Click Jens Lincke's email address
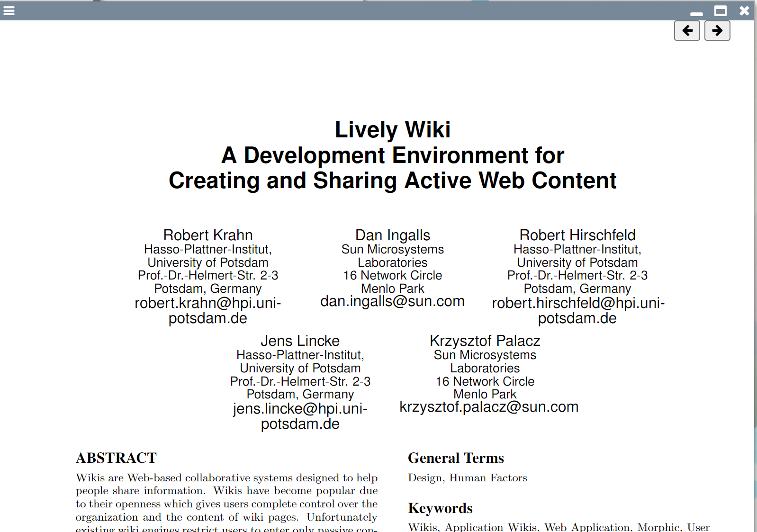This screenshot has width=757, height=532. click(300, 416)
